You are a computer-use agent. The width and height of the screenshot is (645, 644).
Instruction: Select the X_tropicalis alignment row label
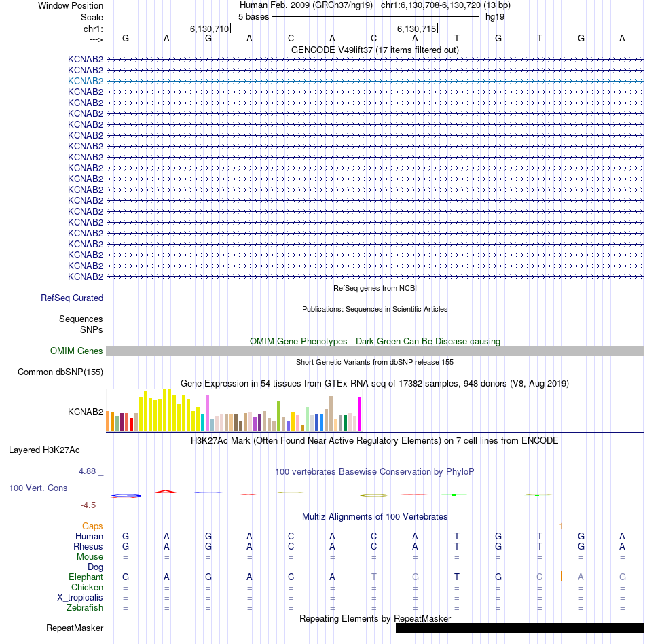[x=80, y=598]
